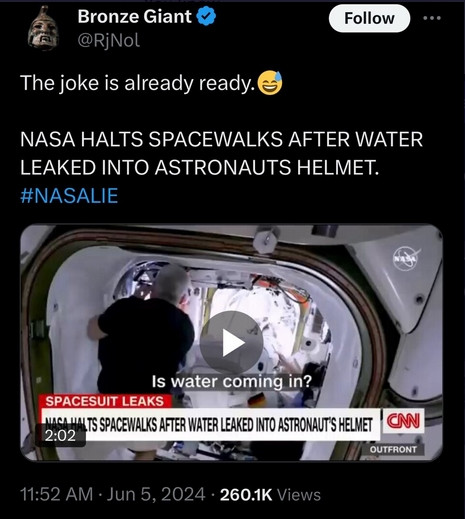Open the 11:52 AM timestamp link
Viewport: 465px width, 519px height.
point(57,494)
